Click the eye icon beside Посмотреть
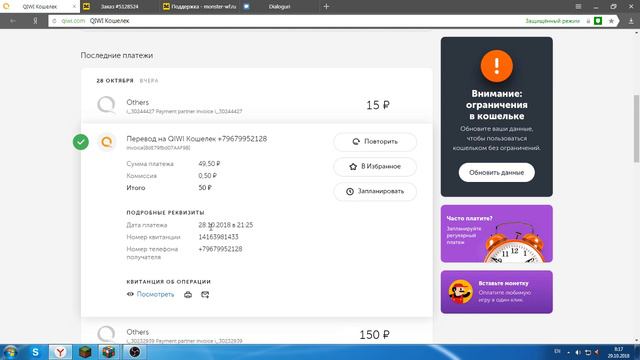 tap(130, 294)
